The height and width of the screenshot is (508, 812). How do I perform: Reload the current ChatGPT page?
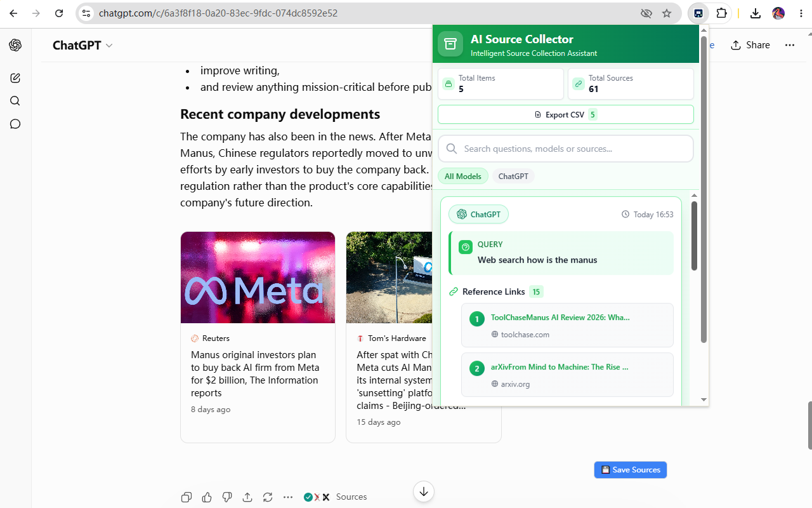59,13
